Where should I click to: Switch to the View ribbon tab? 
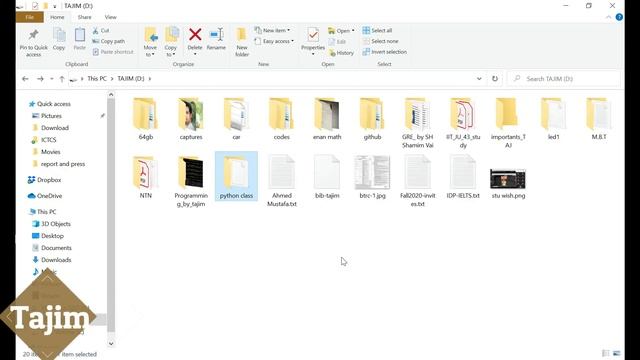(x=111, y=17)
